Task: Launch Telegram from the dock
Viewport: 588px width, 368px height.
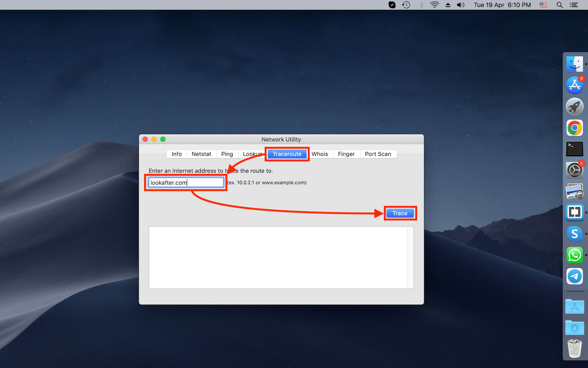Action: coord(575,276)
